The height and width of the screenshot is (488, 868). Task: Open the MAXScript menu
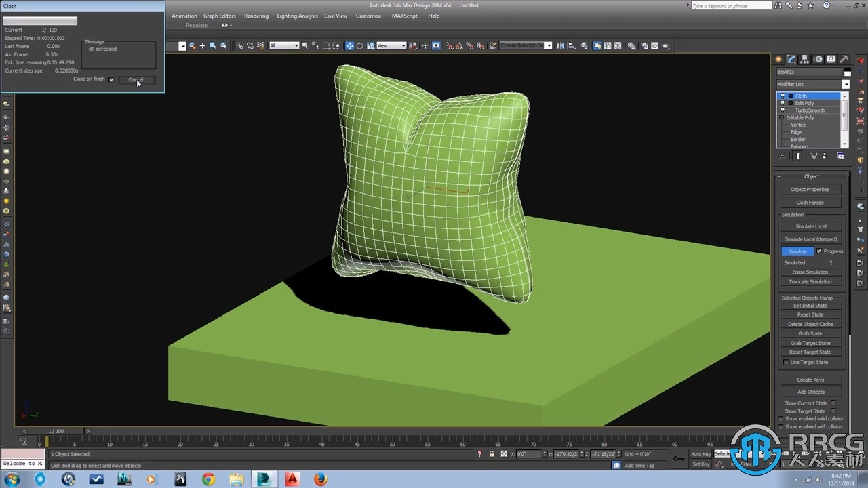(405, 16)
